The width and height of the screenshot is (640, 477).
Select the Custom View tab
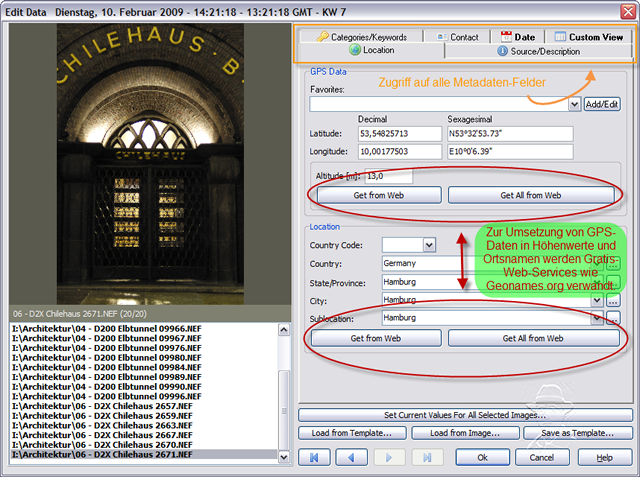[589, 37]
